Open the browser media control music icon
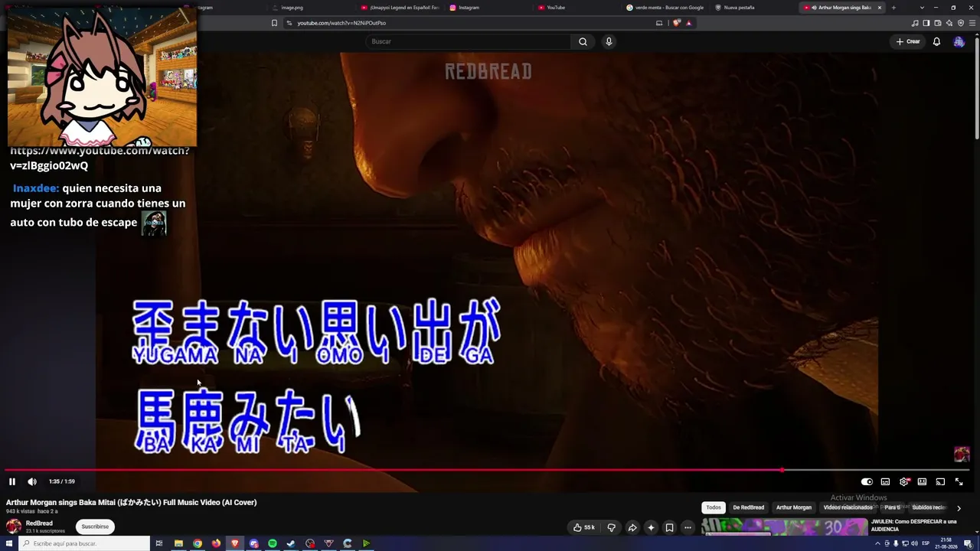The image size is (980, 551). point(915,23)
